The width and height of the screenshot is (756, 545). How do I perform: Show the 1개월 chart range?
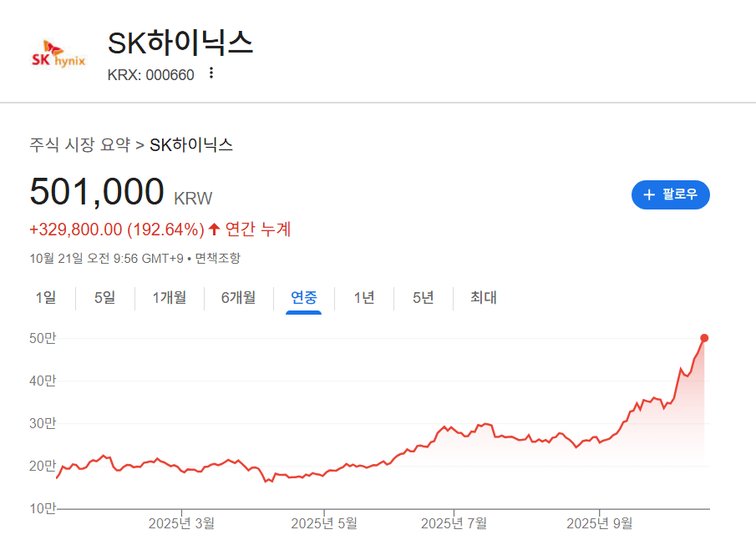tap(169, 297)
